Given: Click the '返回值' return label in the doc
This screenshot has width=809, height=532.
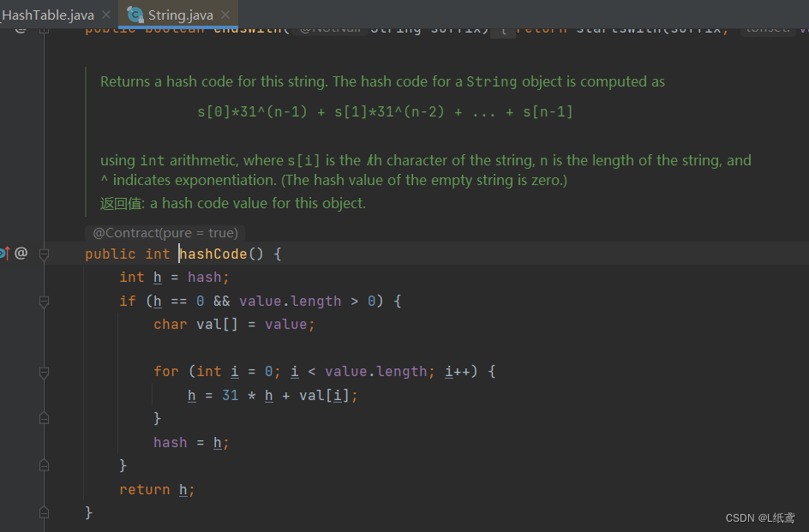Looking at the screenshot, I should pyautogui.click(x=123, y=203).
